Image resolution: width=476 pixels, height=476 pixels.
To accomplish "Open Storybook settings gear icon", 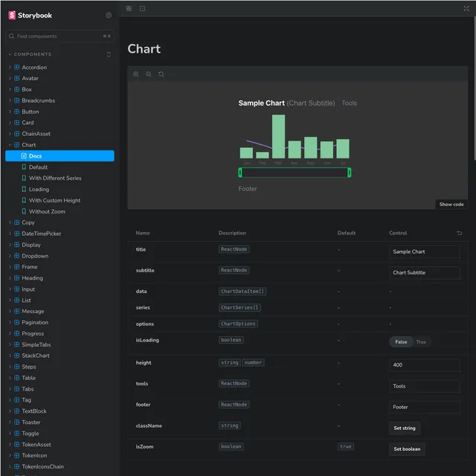I will 109,15.
